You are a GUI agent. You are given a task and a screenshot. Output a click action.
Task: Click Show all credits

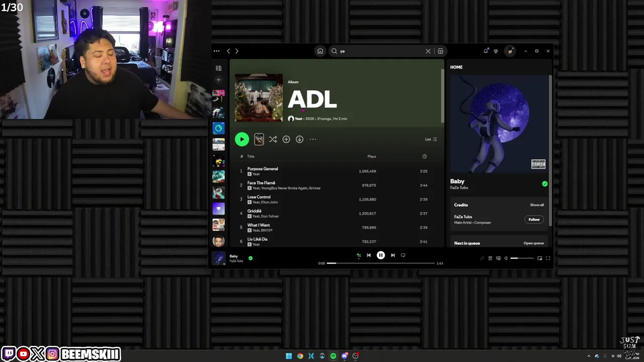coord(537,205)
